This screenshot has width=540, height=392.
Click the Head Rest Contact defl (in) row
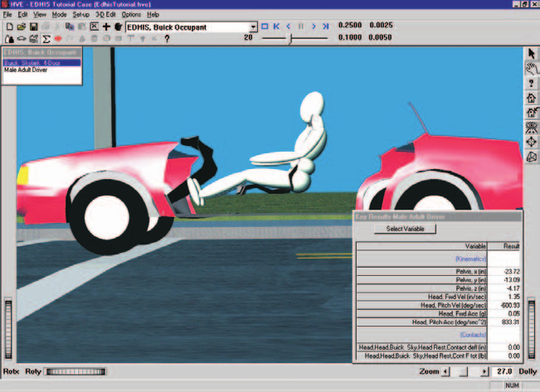pos(439,347)
